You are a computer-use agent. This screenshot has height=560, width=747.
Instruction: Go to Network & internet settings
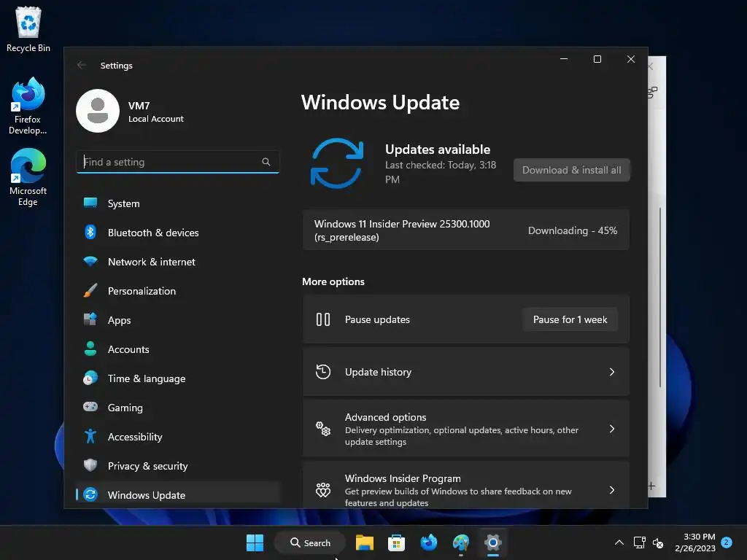pyautogui.click(x=178, y=262)
